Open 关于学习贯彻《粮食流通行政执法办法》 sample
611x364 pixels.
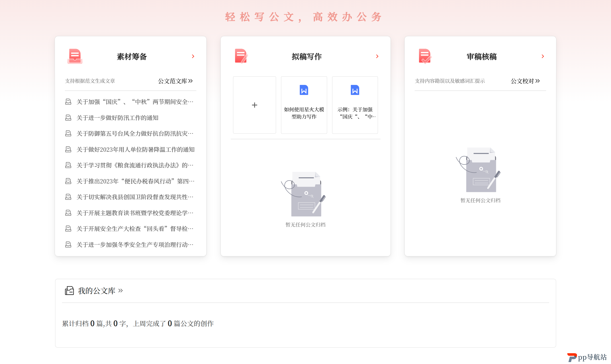click(135, 165)
